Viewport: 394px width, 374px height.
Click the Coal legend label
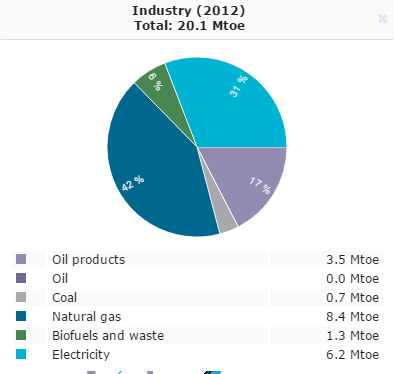(65, 297)
